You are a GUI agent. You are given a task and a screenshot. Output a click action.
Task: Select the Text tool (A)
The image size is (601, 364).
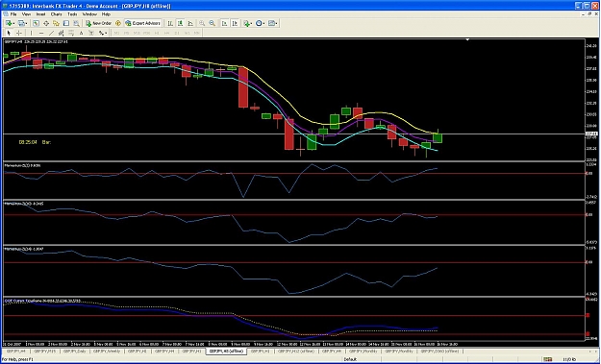coord(81,34)
